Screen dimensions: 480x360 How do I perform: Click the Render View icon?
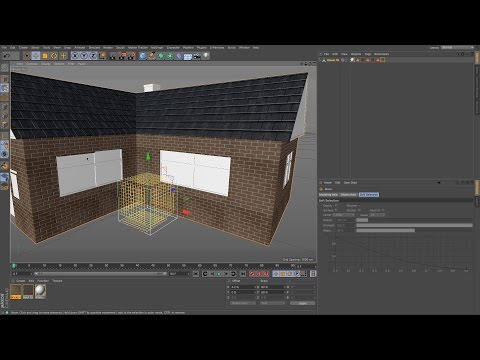click(x=112, y=56)
